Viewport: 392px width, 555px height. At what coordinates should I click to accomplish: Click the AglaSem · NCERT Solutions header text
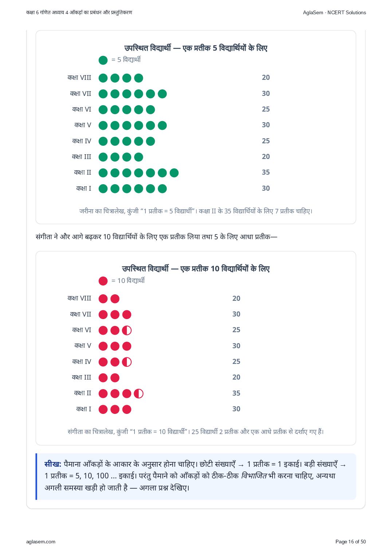tap(334, 12)
